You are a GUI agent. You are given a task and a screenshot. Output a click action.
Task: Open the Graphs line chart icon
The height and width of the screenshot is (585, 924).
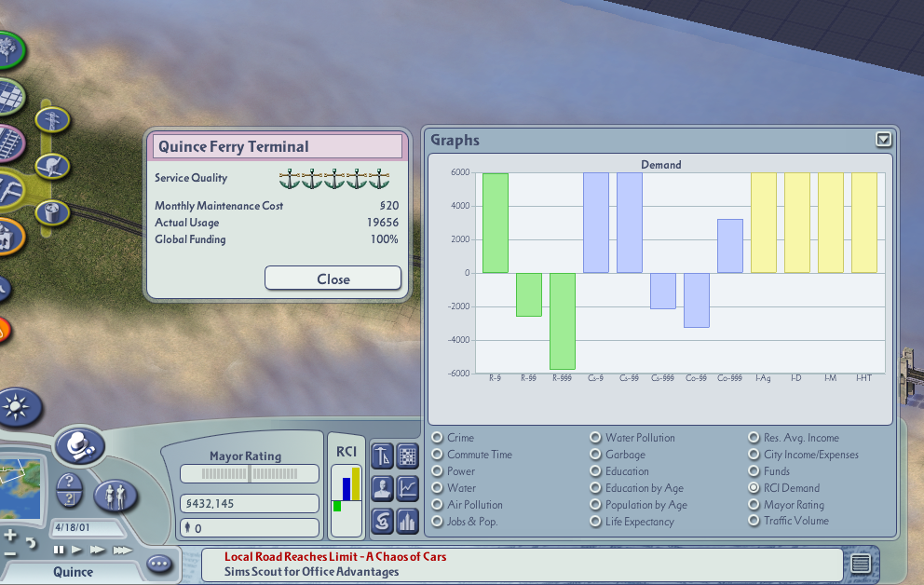click(407, 488)
